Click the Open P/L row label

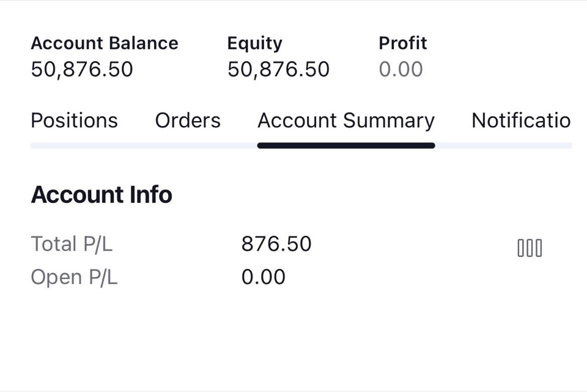click(74, 278)
